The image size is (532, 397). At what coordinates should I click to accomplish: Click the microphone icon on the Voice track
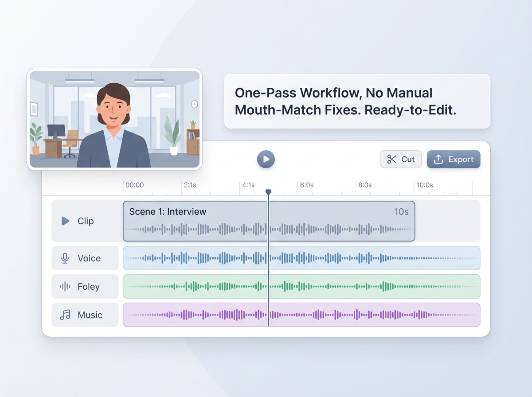65,258
